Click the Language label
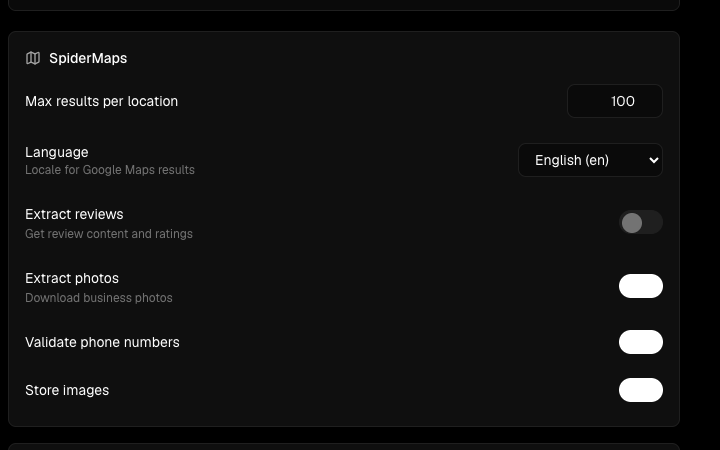720x450 pixels. pos(57,152)
